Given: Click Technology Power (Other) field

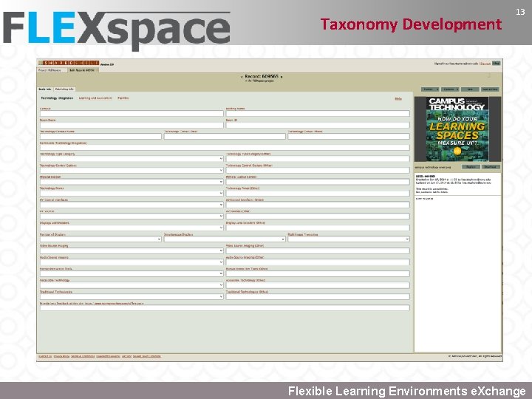Looking at the screenshot, I should 318,193.
